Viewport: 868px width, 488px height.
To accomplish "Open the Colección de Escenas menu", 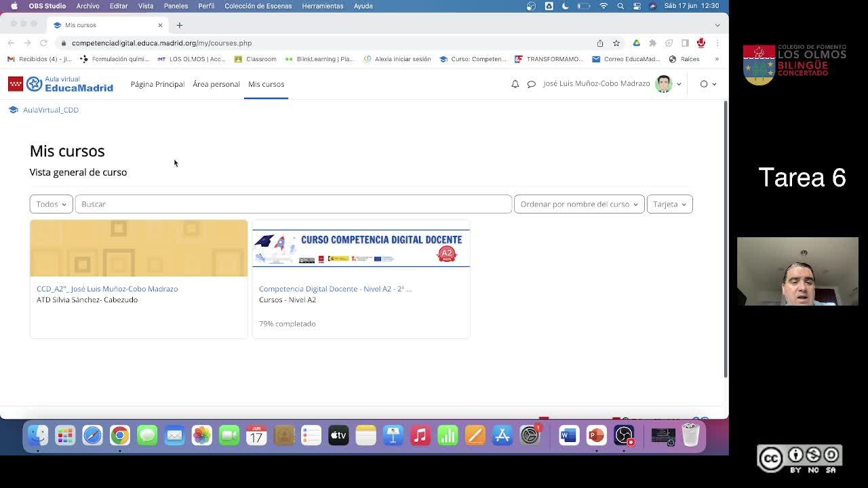I will click(258, 6).
